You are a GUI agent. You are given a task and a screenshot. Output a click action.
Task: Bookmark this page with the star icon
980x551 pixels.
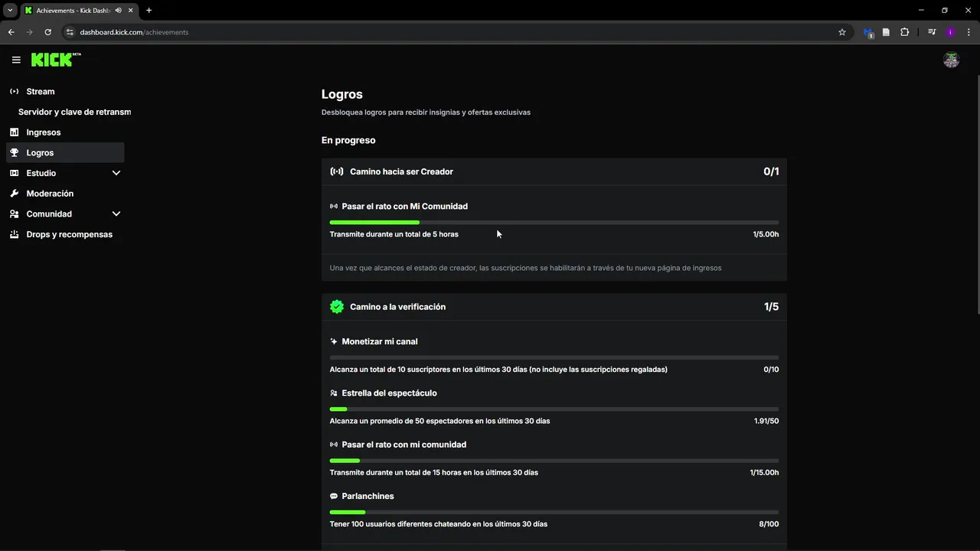coord(842,32)
